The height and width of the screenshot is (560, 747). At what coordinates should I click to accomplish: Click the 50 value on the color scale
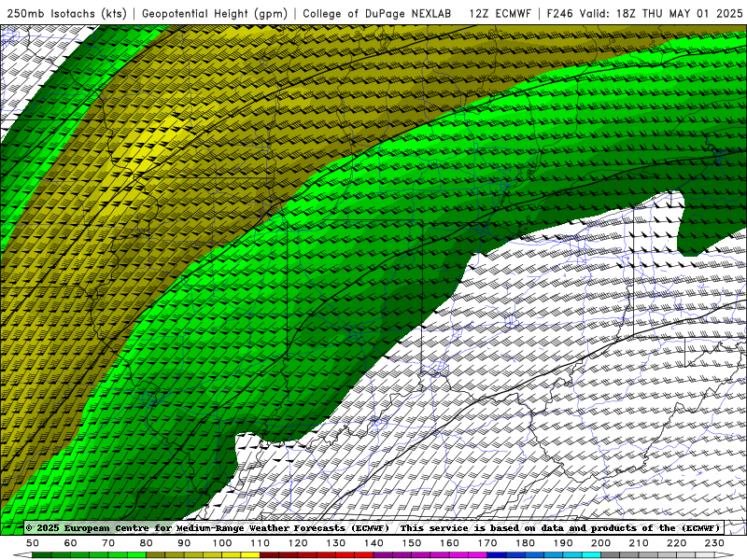click(x=33, y=543)
